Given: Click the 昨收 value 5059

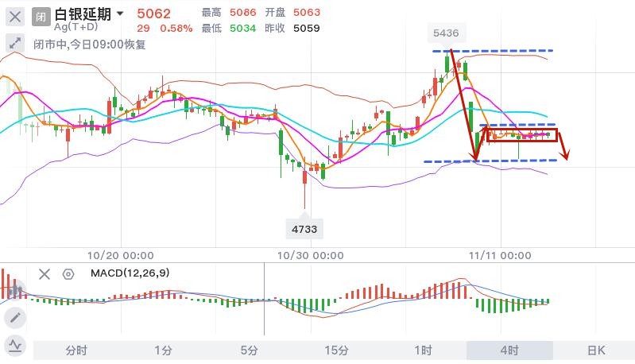Looking at the screenshot, I should [x=307, y=29].
